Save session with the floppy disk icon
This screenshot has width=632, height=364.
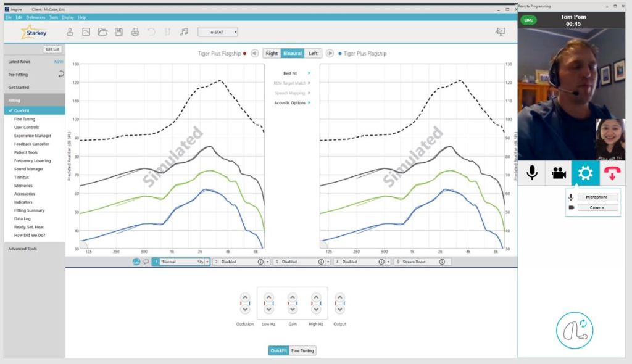[119, 31]
